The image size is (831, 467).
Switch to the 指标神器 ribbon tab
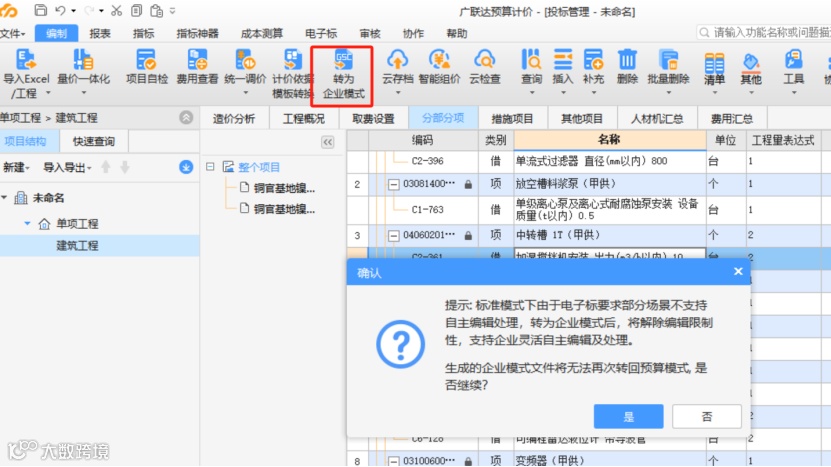pyautogui.click(x=197, y=33)
